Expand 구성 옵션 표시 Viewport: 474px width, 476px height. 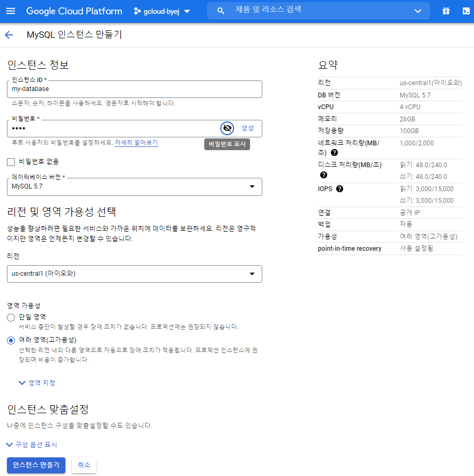pyautogui.click(x=31, y=445)
